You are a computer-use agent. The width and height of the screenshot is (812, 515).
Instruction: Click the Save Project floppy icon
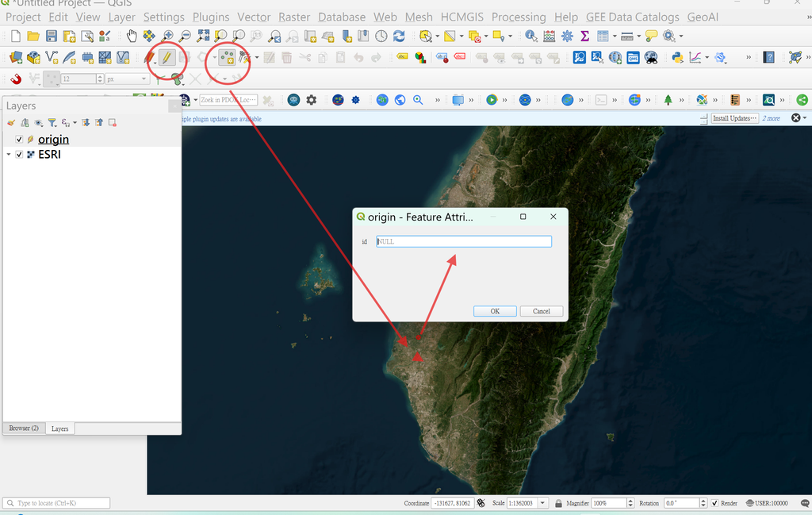[x=52, y=36]
